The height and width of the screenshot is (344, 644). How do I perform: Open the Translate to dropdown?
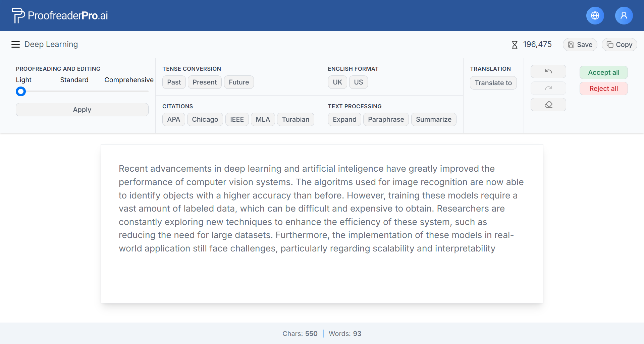click(493, 83)
